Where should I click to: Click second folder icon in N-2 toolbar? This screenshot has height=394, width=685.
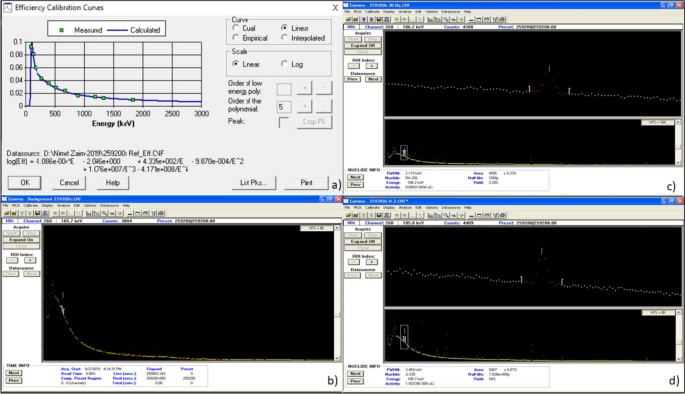[x=356, y=215]
